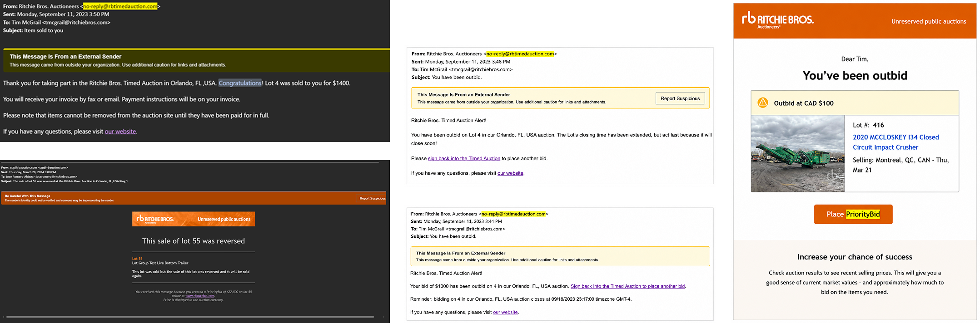Click the 'Sent: Monday, September 11, 2023 3:50 PM' line
Image resolution: width=980 pixels, height=323 pixels.
click(56, 14)
